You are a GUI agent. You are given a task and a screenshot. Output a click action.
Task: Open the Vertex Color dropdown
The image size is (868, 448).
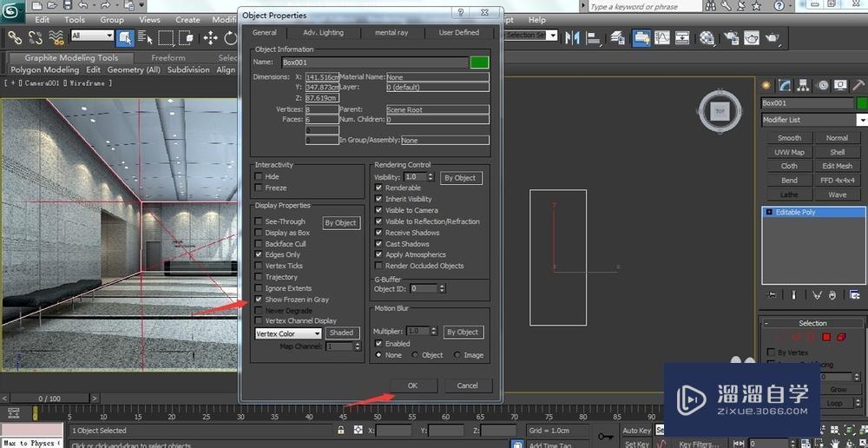288,333
